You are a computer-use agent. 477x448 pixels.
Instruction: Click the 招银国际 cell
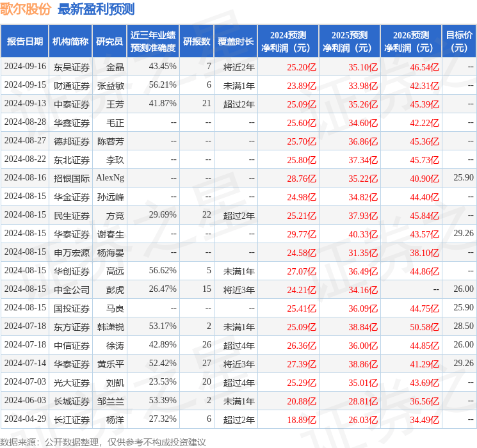click(72, 179)
